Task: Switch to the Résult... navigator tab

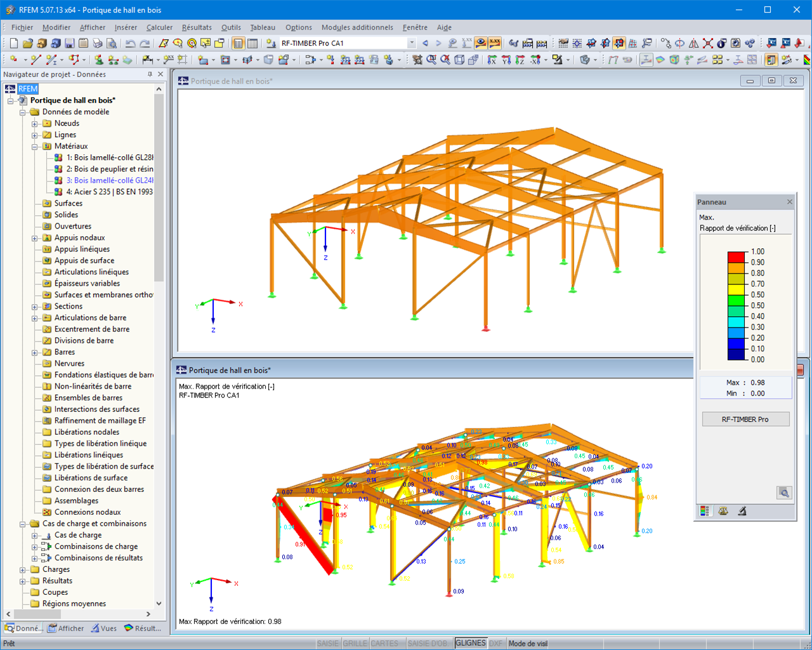Action: pos(143,628)
